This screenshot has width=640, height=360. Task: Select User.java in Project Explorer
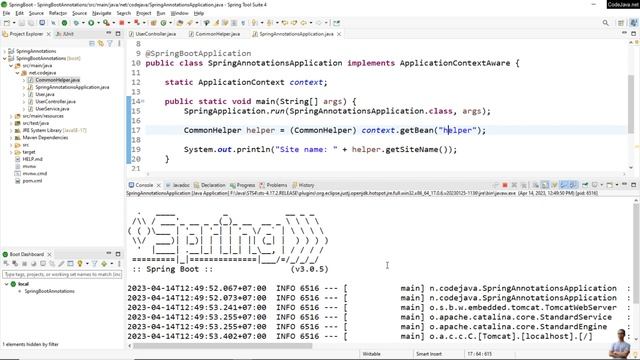pyautogui.click(x=45, y=94)
